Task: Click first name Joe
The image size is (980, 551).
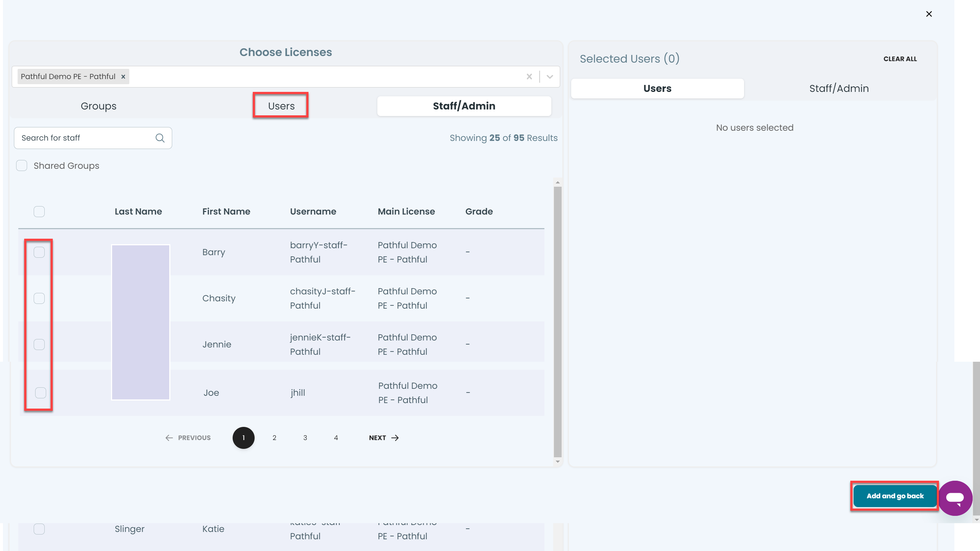Action: pyautogui.click(x=211, y=392)
